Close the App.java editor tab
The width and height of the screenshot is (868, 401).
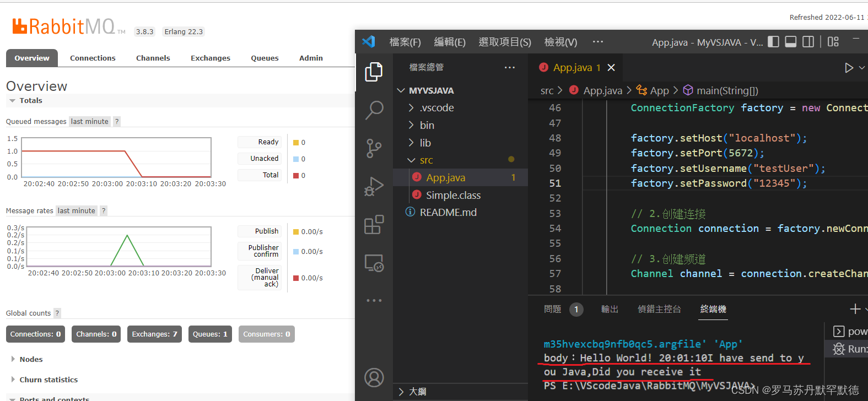(x=611, y=67)
